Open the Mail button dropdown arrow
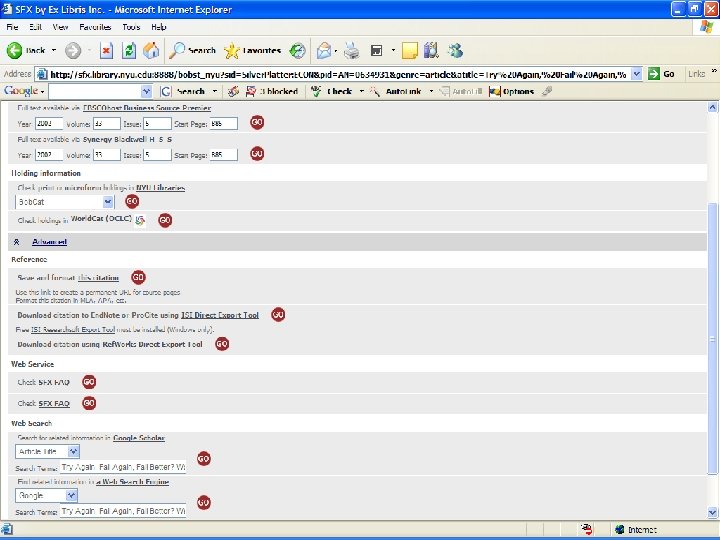720x540 pixels. point(336,51)
